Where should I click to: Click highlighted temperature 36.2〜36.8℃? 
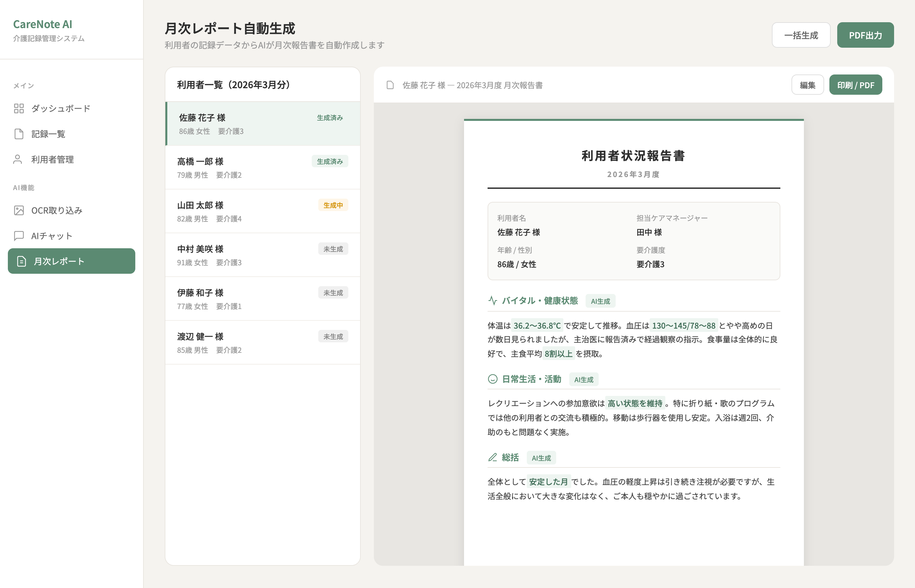click(x=537, y=326)
